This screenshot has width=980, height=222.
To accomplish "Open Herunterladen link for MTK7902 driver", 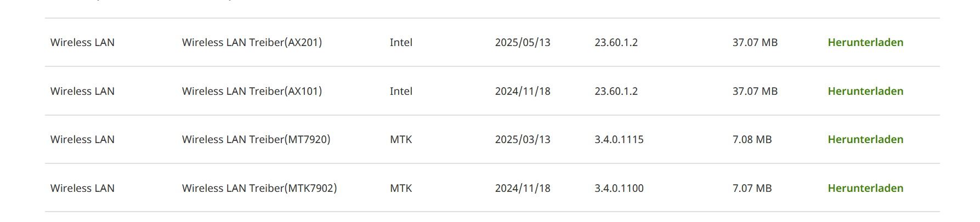I will [x=865, y=188].
